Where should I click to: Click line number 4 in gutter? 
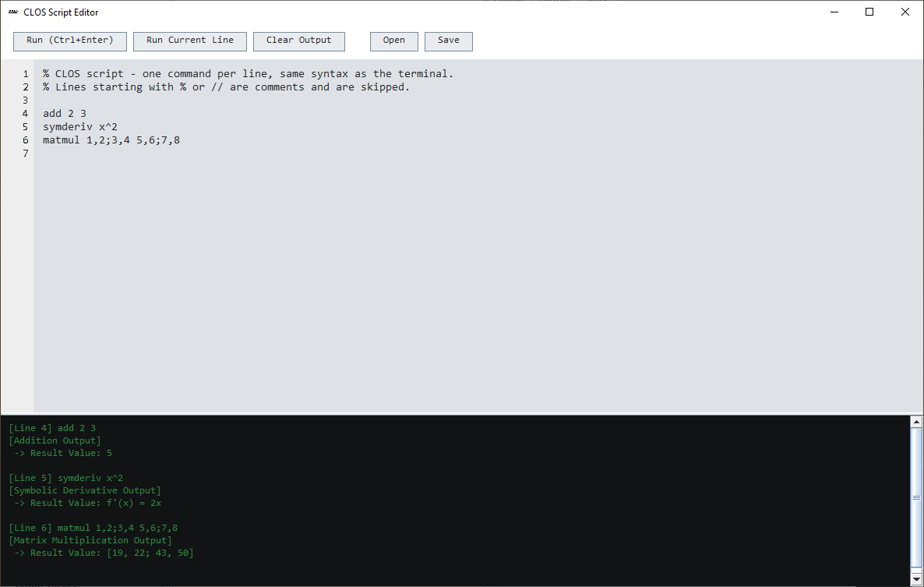(x=26, y=114)
